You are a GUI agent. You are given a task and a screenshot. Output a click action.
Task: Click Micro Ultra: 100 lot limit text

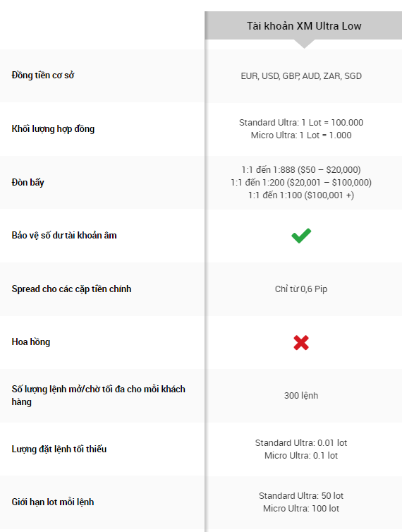(x=301, y=509)
